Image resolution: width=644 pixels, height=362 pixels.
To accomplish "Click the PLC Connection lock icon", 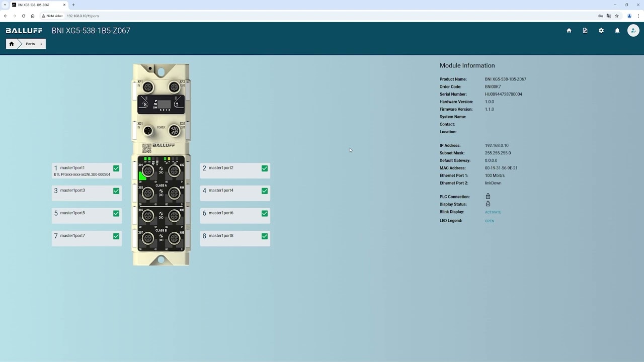I will tap(488, 196).
